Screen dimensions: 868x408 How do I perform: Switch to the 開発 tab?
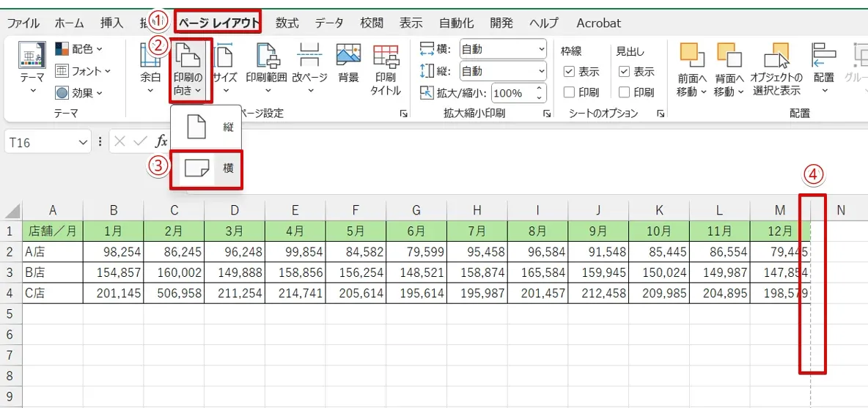click(x=501, y=23)
